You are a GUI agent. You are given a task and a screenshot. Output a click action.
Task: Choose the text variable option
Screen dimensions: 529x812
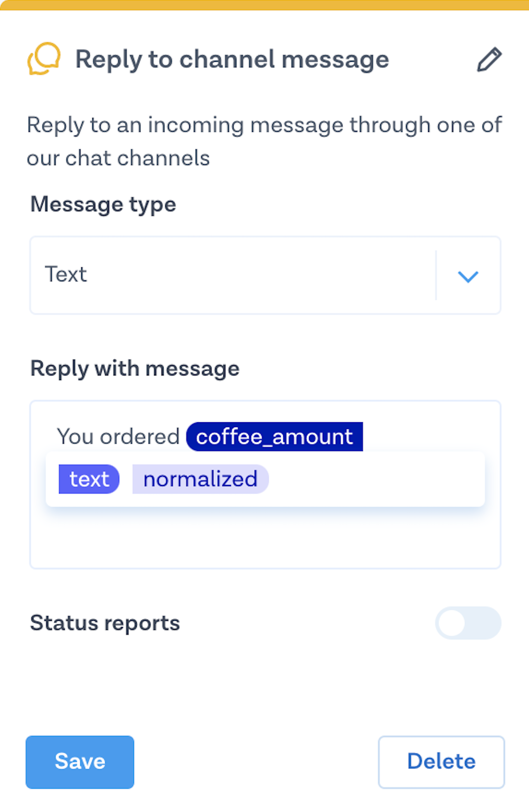pos(89,479)
